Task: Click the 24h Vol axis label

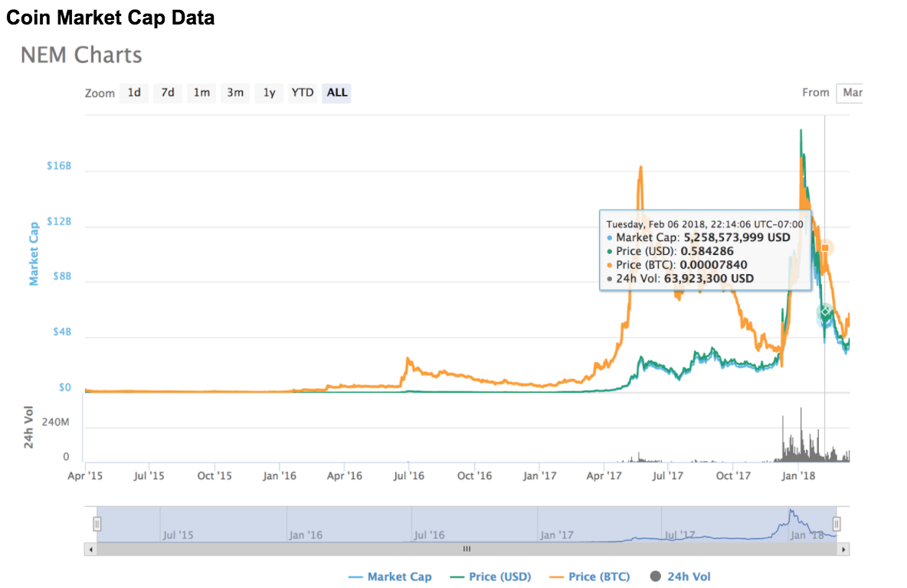Action: coord(28,427)
